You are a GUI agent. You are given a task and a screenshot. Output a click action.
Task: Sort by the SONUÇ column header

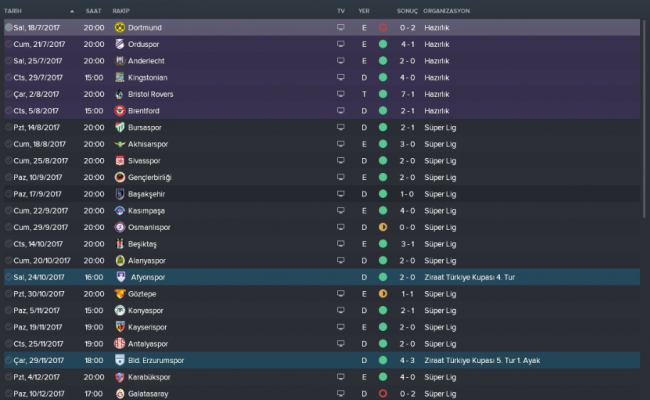click(407, 10)
